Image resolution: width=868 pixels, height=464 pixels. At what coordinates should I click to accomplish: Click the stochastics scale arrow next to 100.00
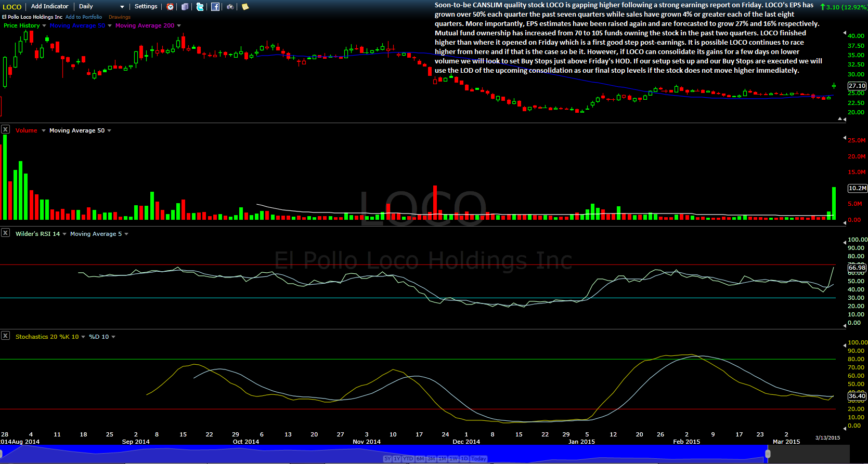point(844,345)
